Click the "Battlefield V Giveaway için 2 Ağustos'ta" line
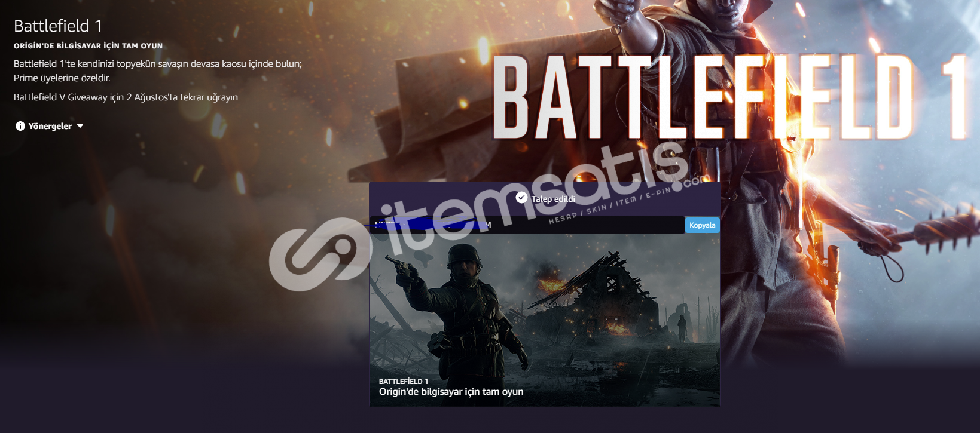Screen dimensions: 980x433 [126, 97]
